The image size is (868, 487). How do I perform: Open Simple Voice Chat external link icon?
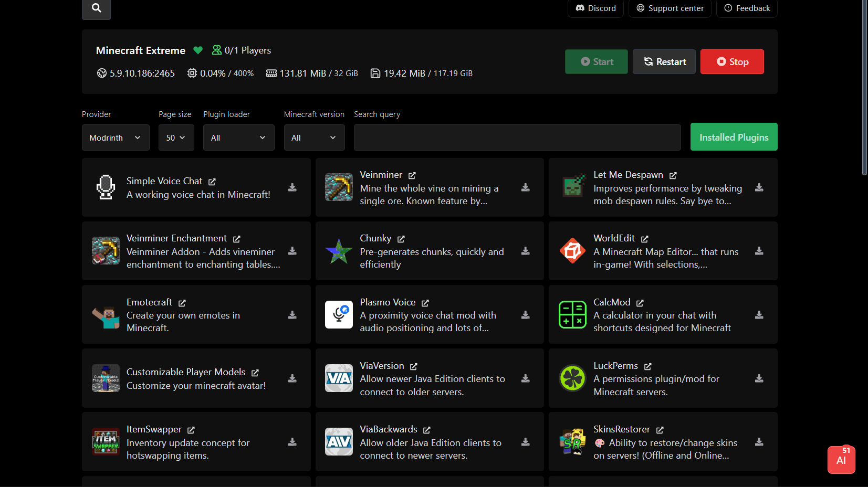[212, 182]
